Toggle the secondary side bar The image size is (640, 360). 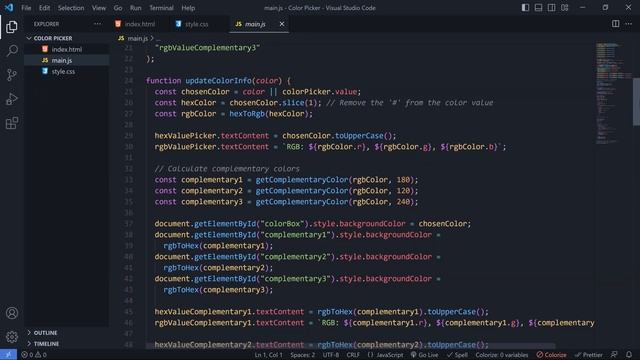pyautogui.click(x=551, y=8)
